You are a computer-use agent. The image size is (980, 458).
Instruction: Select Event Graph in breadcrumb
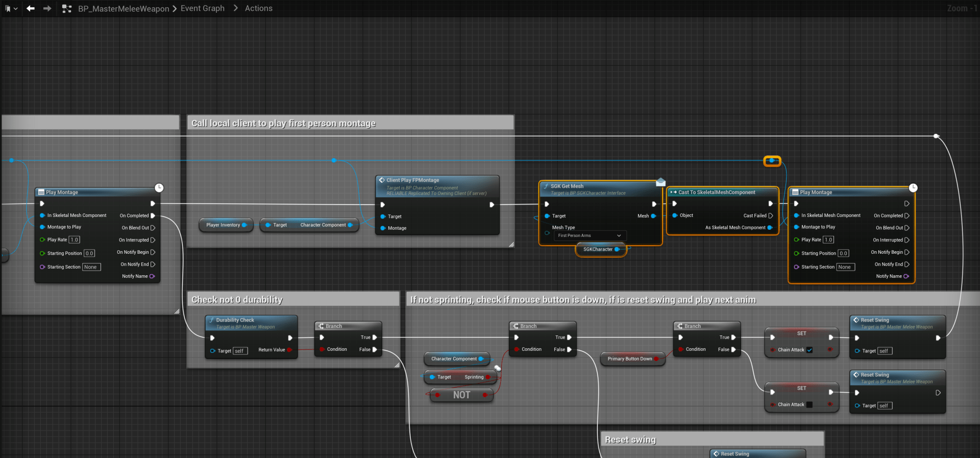click(202, 8)
